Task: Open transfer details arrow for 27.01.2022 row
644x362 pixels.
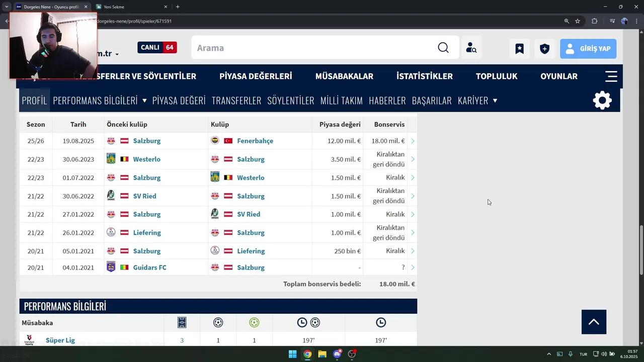Action: pyautogui.click(x=413, y=214)
